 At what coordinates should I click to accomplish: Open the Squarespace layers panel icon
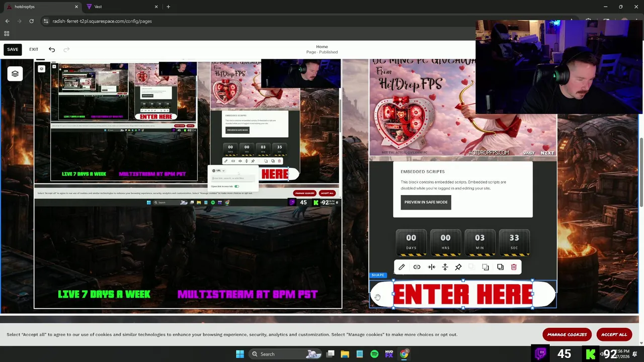tap(15, 74)
